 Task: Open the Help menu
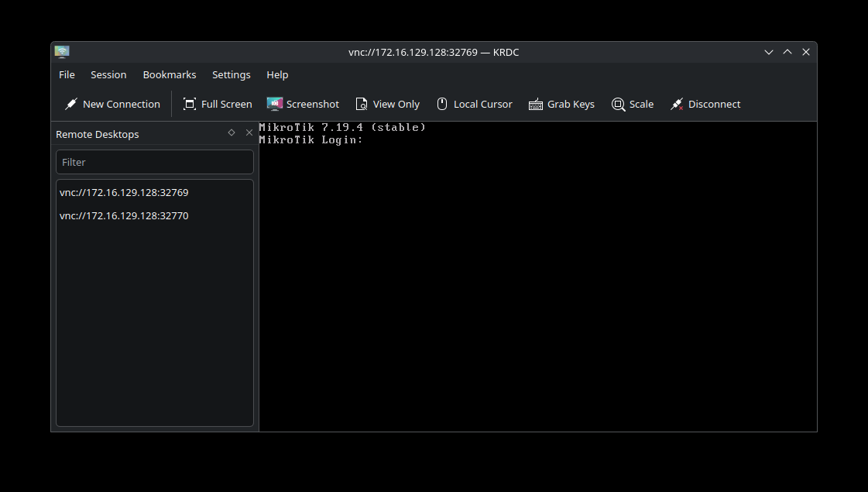pos(277,75)
